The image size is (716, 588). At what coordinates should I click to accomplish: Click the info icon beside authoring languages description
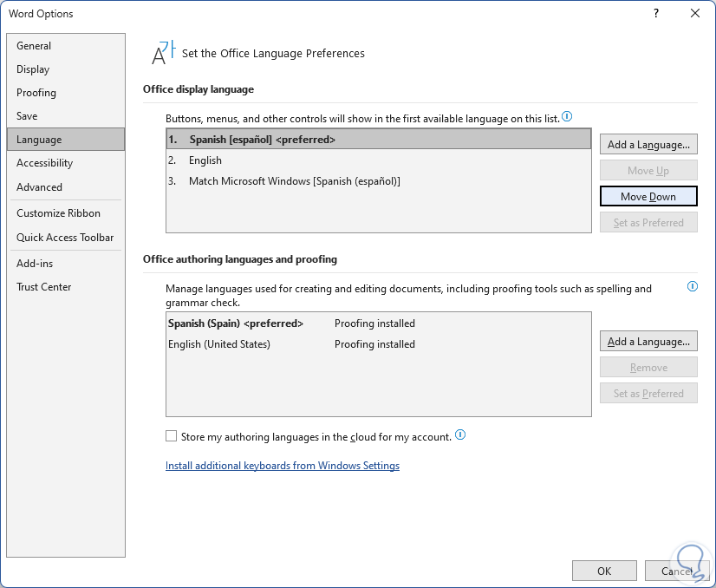tap(692, 286)
